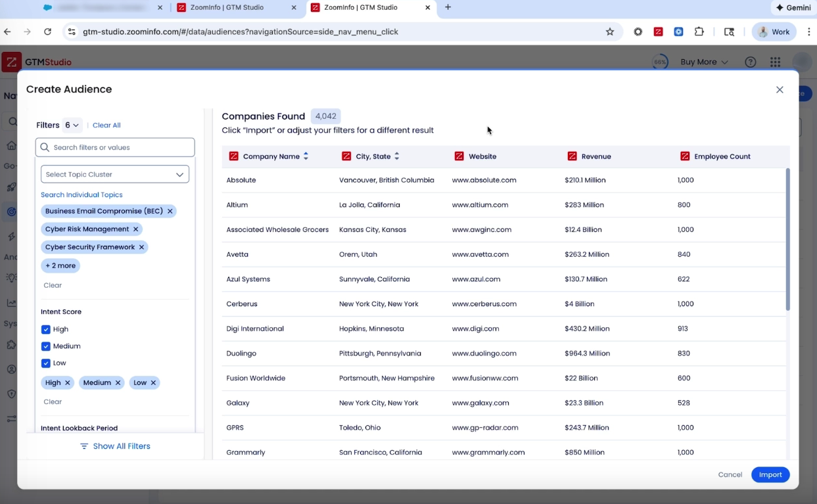This screenshot has width=817, height=504.
Task: Open a new browser tab
Action: pos(448,7)
